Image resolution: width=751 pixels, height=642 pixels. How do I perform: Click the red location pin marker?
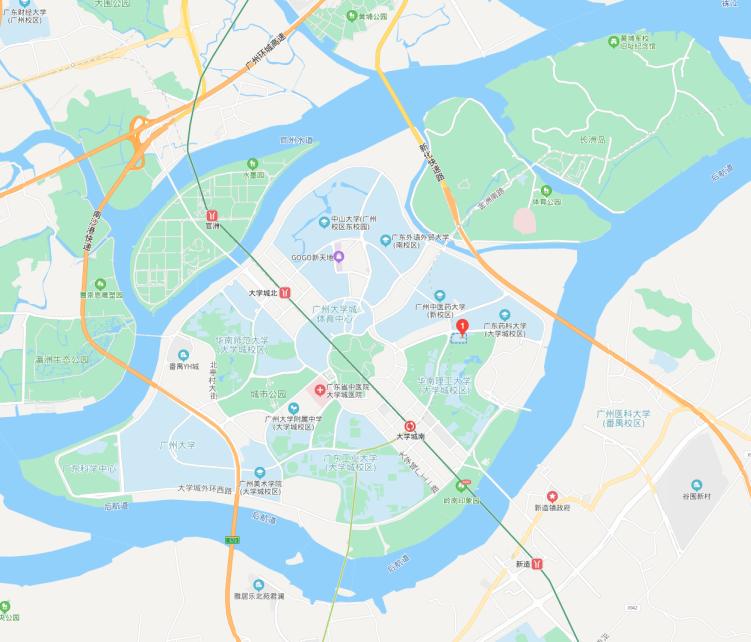point(462,327)
